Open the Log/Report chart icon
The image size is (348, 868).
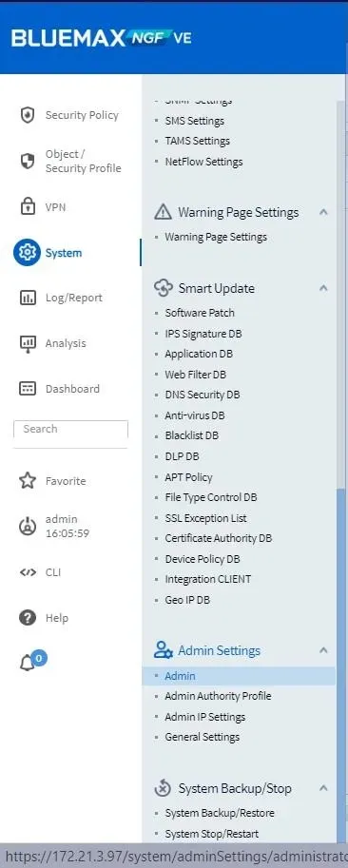[x=28, y=298]
